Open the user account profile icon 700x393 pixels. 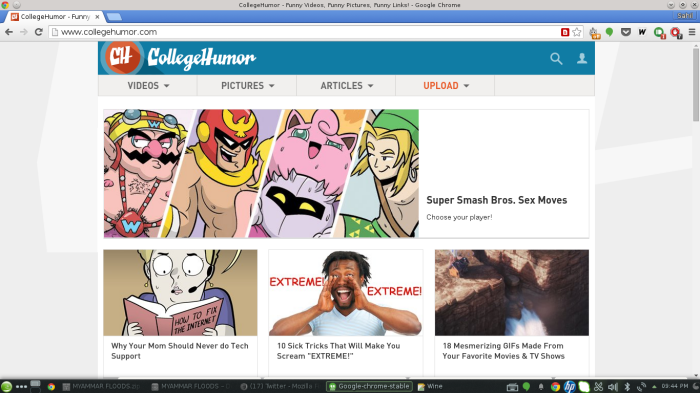tap(582, 59)
